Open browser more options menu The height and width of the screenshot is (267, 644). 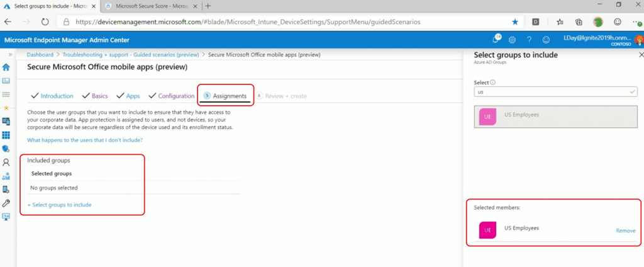[x=636, y=22]
